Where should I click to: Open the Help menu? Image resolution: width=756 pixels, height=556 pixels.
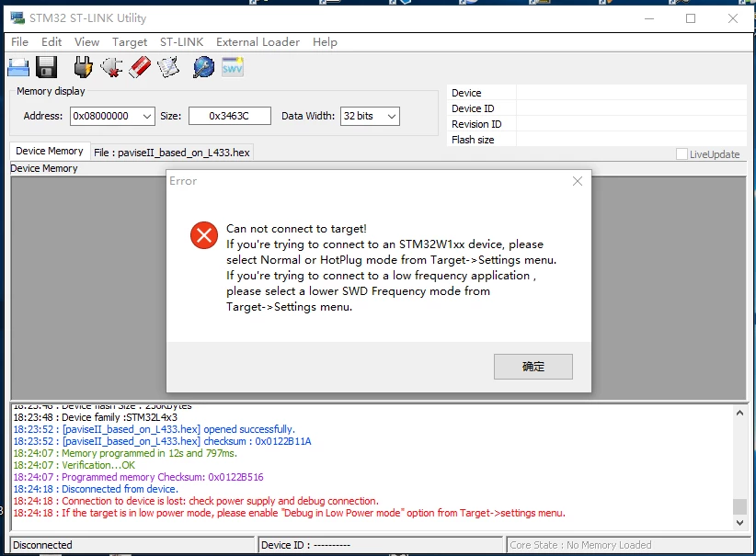[x=325, y=42]
